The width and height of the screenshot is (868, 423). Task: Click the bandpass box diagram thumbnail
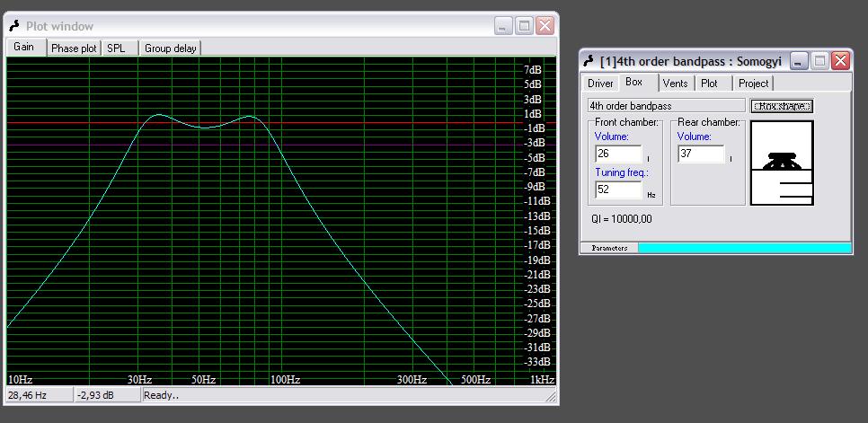click(x=782, y=163)
